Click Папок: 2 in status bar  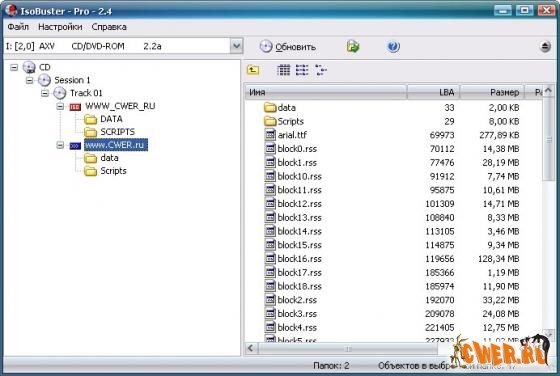tap(331, 366)
